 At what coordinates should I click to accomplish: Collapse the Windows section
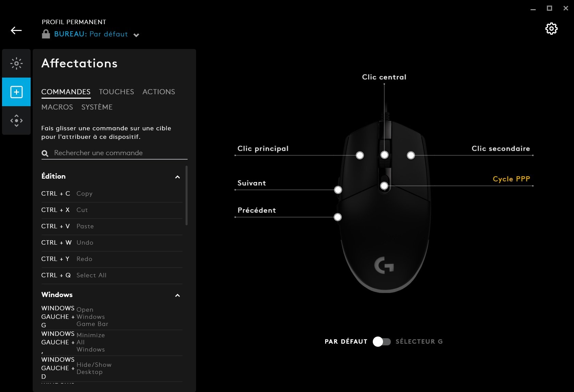(x=177, y=295)
